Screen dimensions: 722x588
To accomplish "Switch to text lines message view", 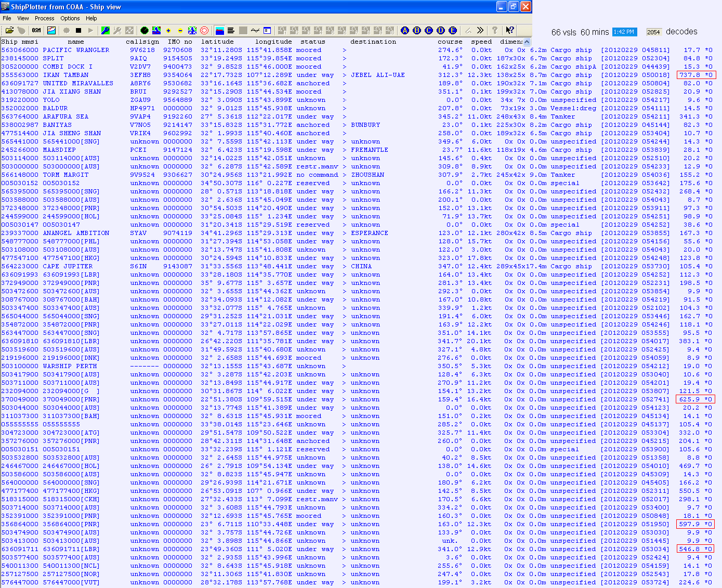I will [231, 31].
